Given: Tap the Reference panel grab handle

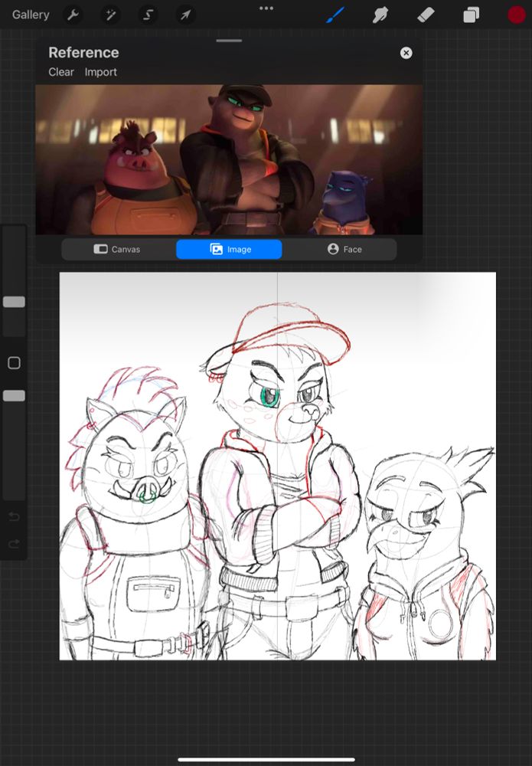Looking at the screenshot, I should (229, 41).
